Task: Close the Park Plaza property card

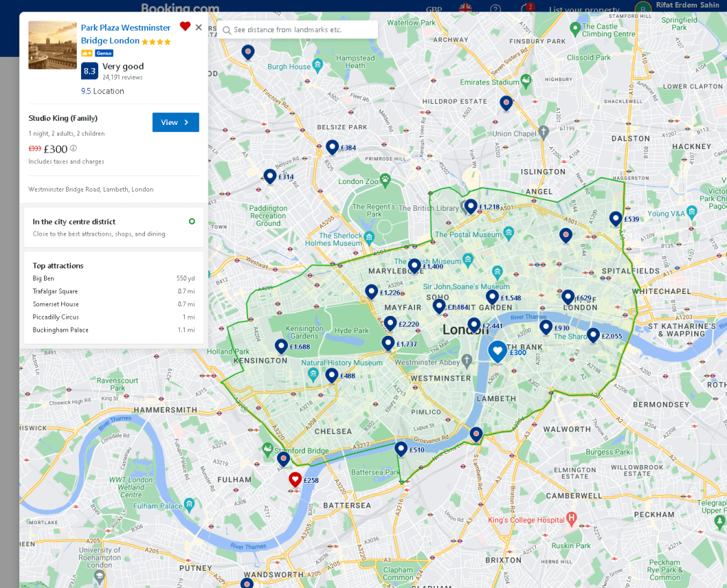Action: tap(199, 27)
